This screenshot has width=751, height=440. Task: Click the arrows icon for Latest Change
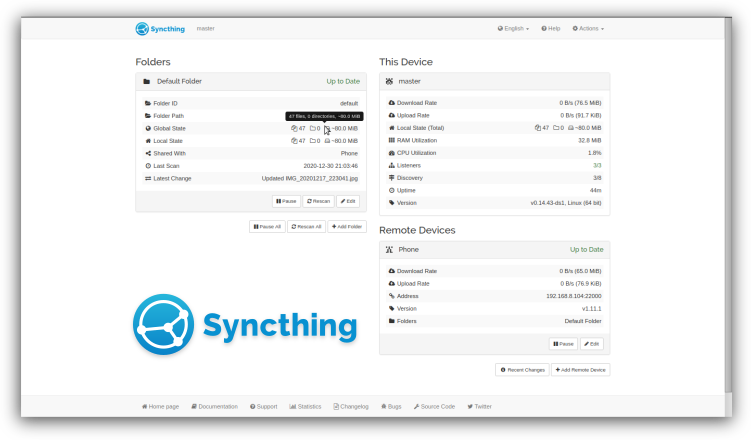tap(148, 178)
